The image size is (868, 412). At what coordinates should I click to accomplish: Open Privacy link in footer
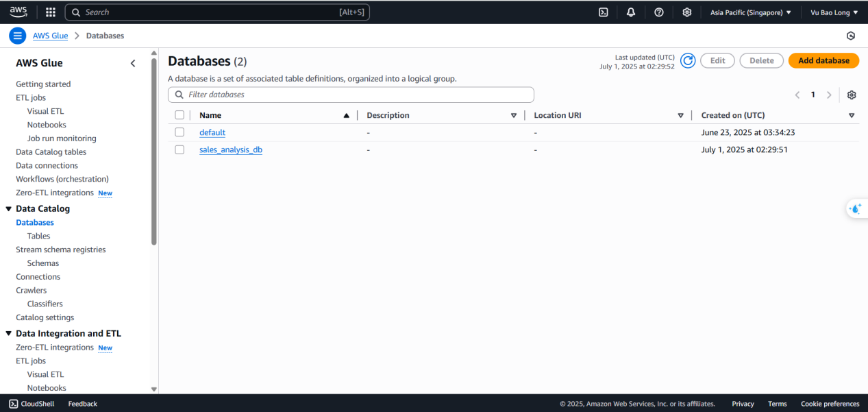pos(743,404)
